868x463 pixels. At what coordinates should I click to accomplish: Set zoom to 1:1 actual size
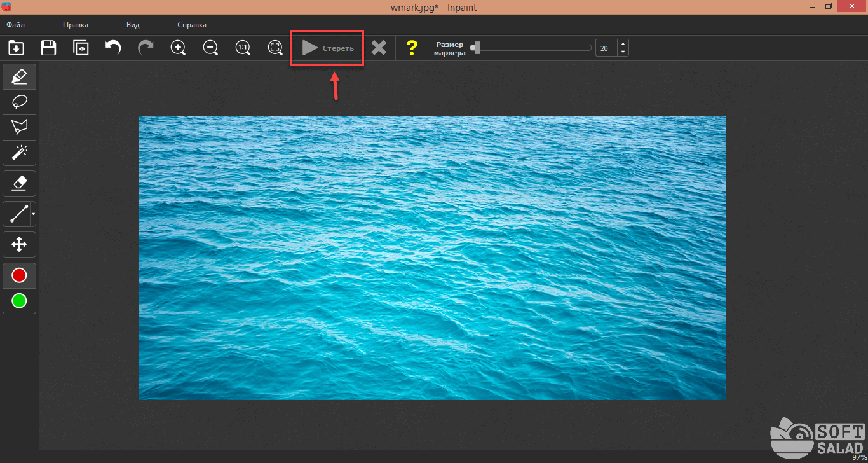243,48
